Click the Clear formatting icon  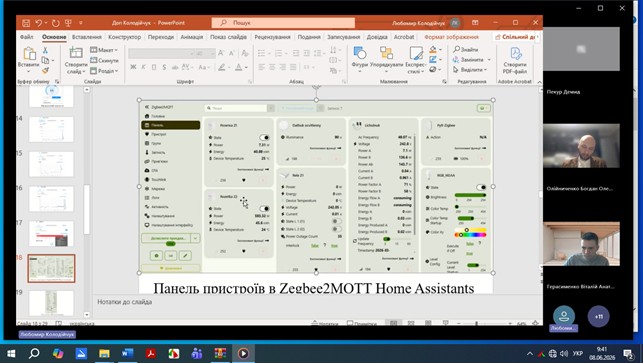point(245,53)
